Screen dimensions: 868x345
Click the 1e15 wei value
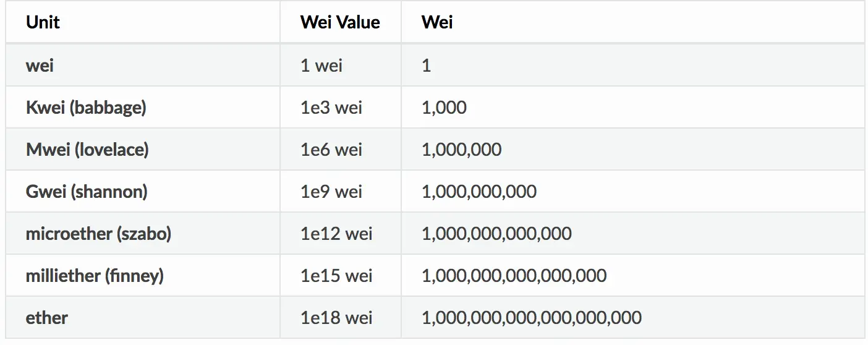336,276
